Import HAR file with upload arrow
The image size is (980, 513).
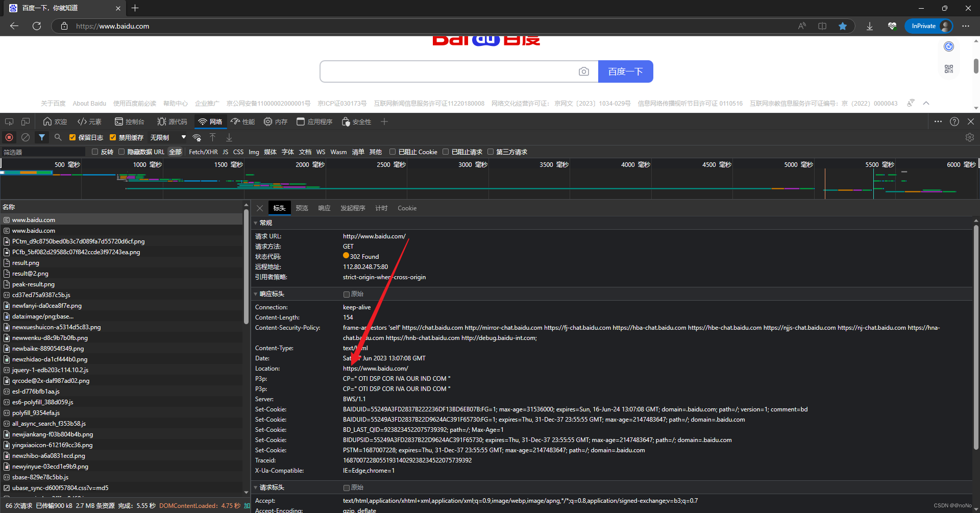click(213, 137)
